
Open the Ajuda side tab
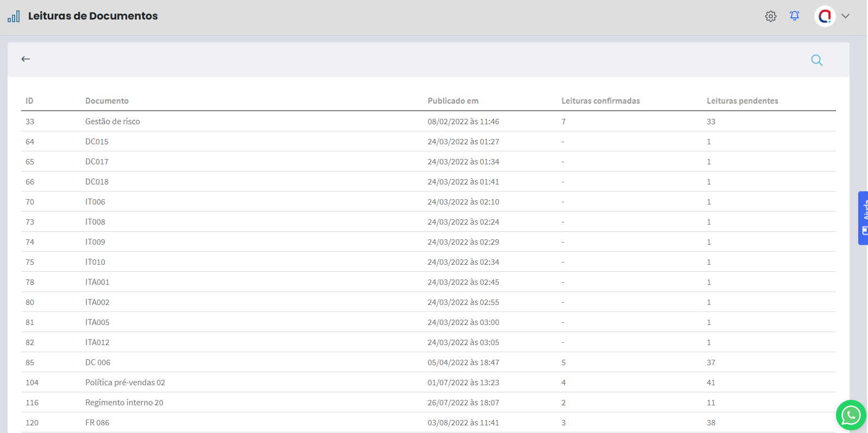pyautogui.click(x=863, y=218)
